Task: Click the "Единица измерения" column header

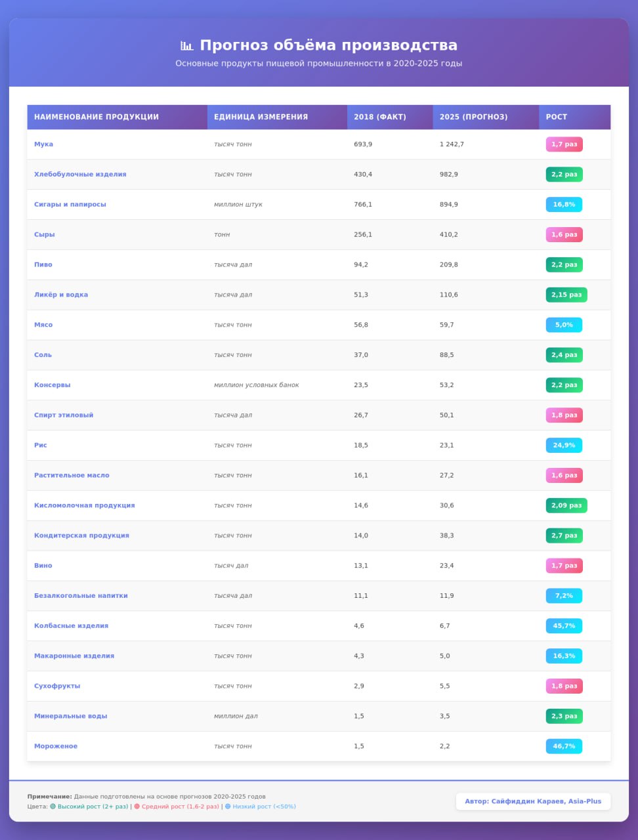Action: 261,117
